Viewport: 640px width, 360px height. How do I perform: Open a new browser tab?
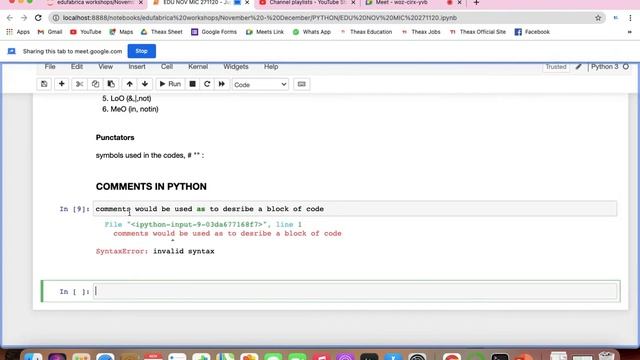[x=476, y=3]
